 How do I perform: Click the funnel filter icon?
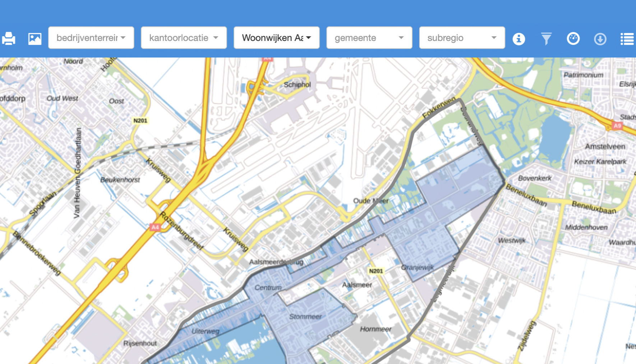[546, 38]
